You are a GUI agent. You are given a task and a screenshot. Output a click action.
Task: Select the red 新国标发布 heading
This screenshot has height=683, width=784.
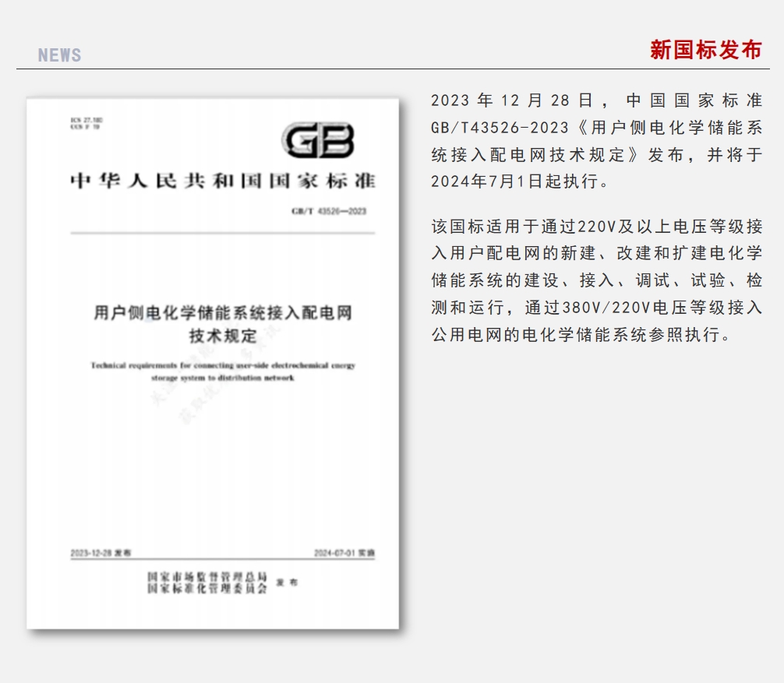point(705,51)
